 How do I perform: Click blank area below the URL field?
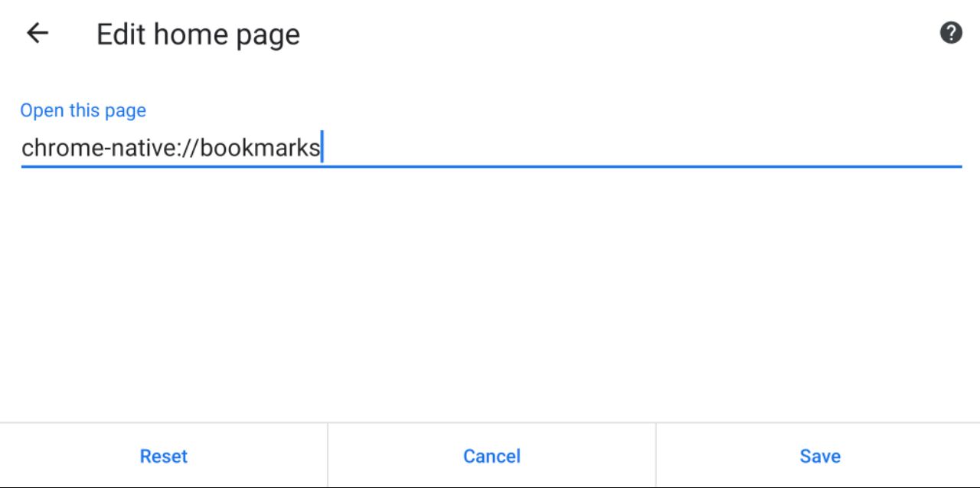[490, 291]
